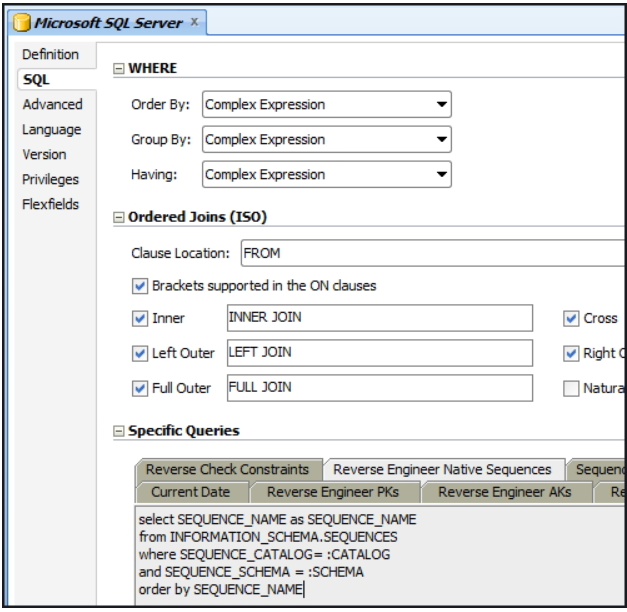Collapse the Specific Queries section
The image size is (627, 612).
(119, 431)
